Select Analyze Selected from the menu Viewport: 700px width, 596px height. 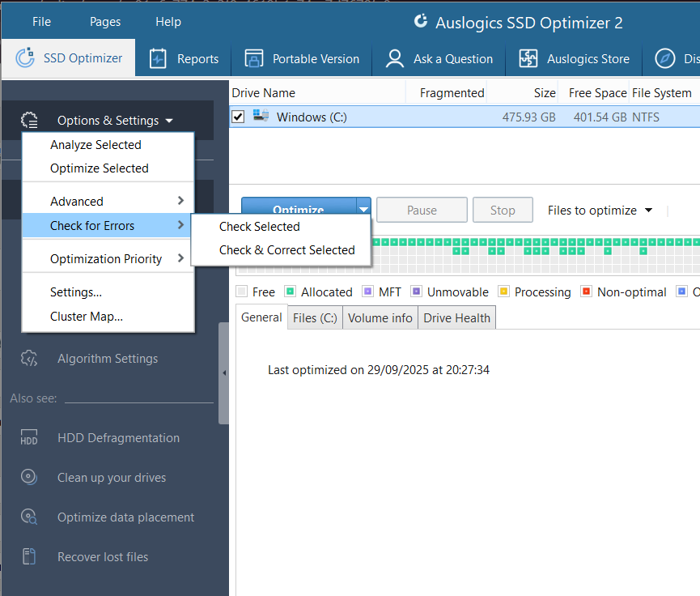[95, 145]
